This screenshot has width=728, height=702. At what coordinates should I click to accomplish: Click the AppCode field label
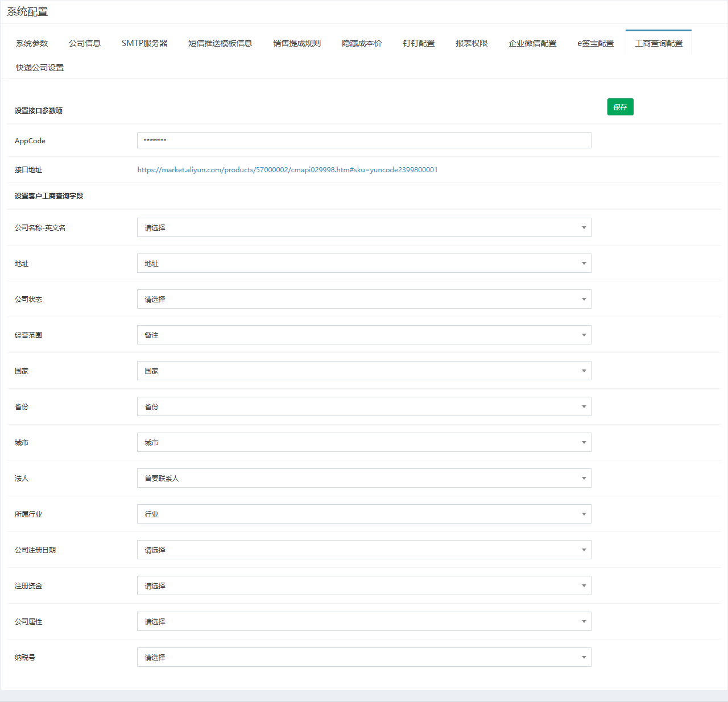click(x=30, y=141)
